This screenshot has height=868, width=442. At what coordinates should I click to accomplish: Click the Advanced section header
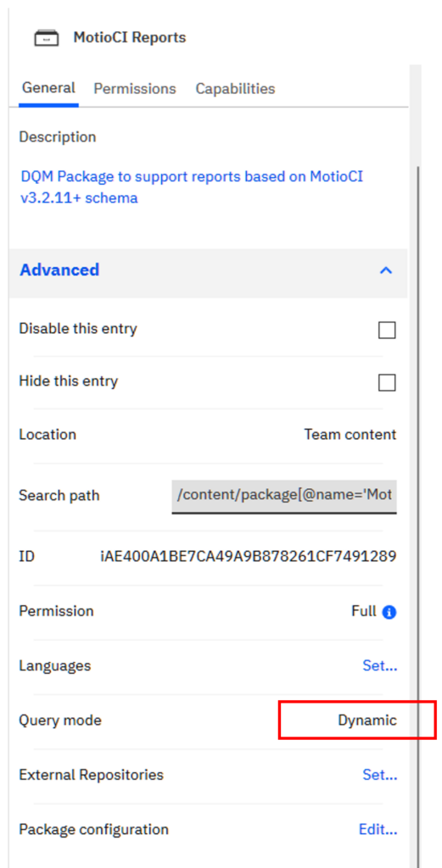[208, 270]
